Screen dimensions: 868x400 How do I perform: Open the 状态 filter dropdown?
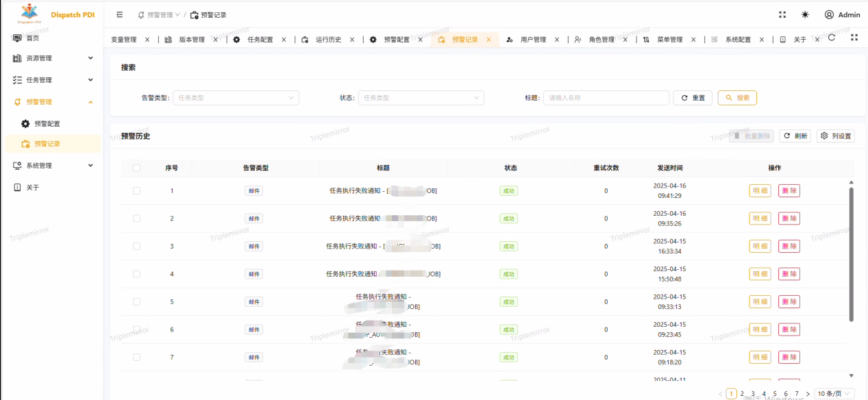point(421,98)
